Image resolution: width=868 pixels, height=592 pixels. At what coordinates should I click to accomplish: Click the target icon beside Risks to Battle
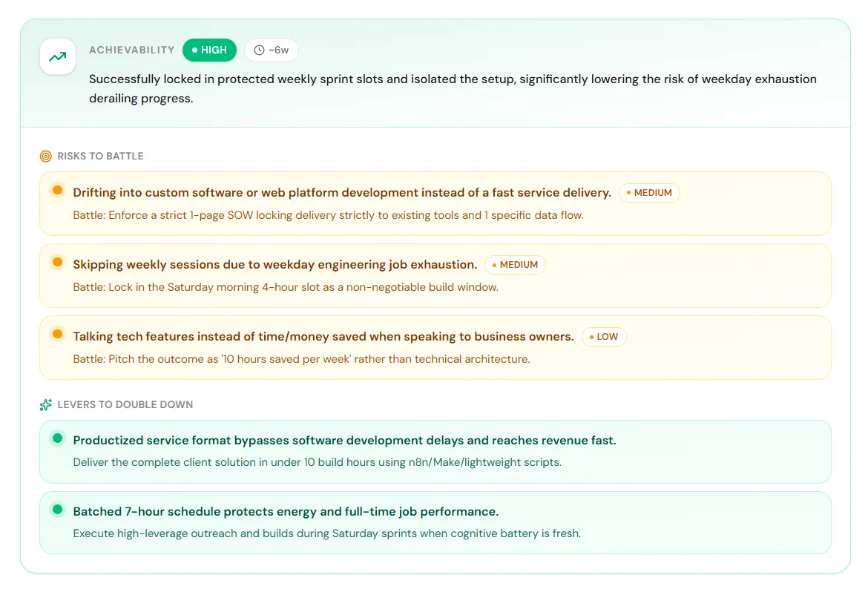point(46,157)
